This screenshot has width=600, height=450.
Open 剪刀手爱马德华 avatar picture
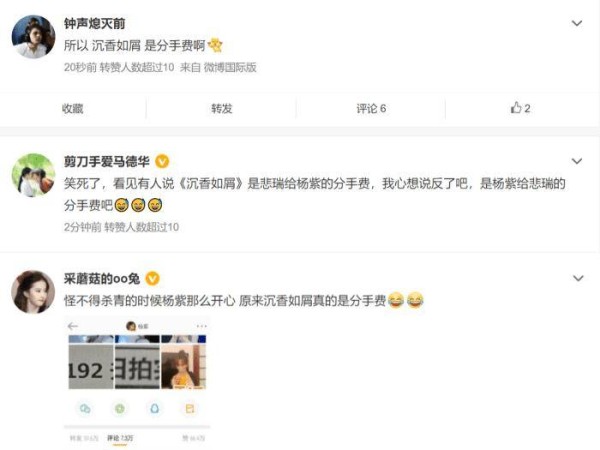34,175
